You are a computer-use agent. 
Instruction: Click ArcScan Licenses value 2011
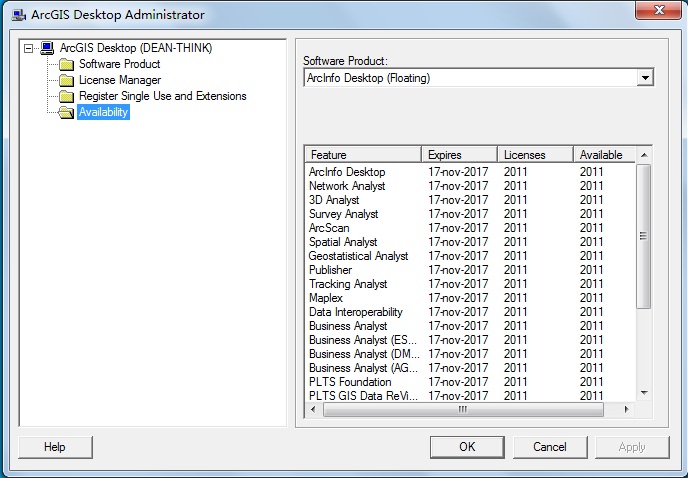click(516, 228)
